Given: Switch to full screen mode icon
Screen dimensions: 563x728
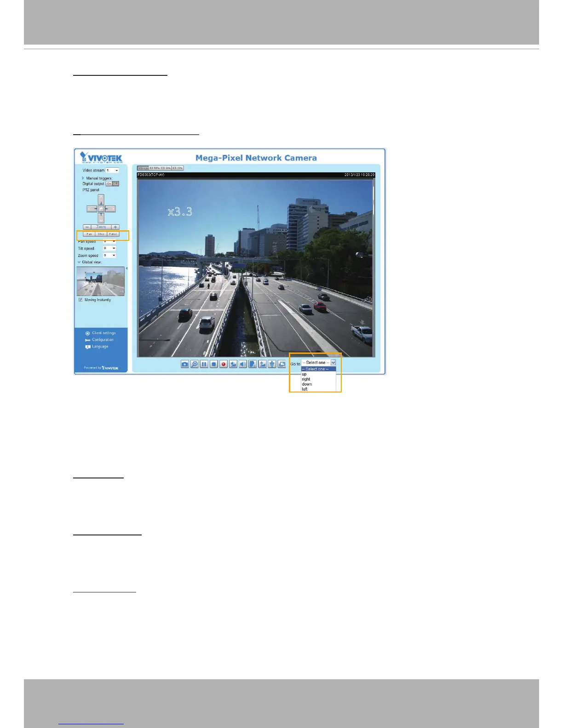Looking at the screenshot, I should click(281, 364).
